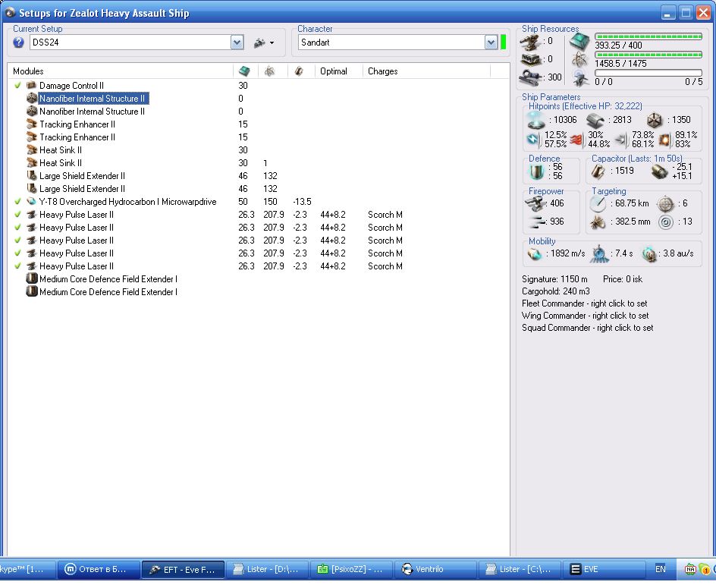Switch to the EVE taskbar button
Screen dimensions: 716x588
tap(605, 569)
